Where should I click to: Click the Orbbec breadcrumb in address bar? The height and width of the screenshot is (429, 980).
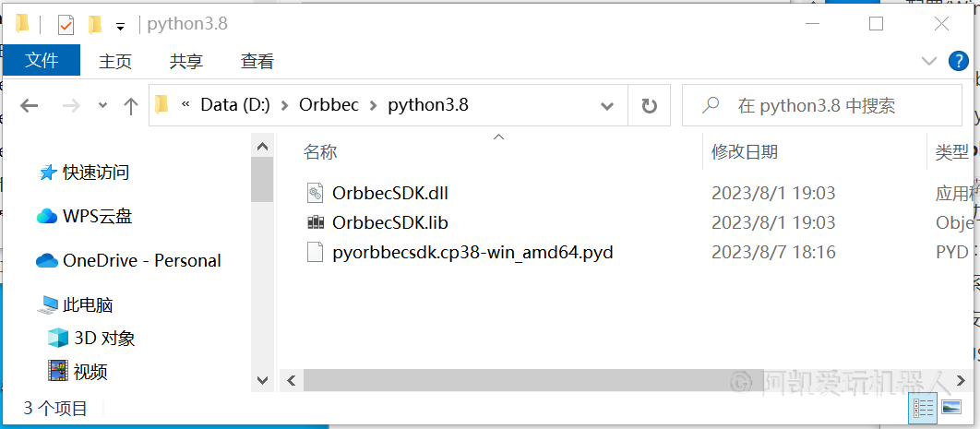329,105
